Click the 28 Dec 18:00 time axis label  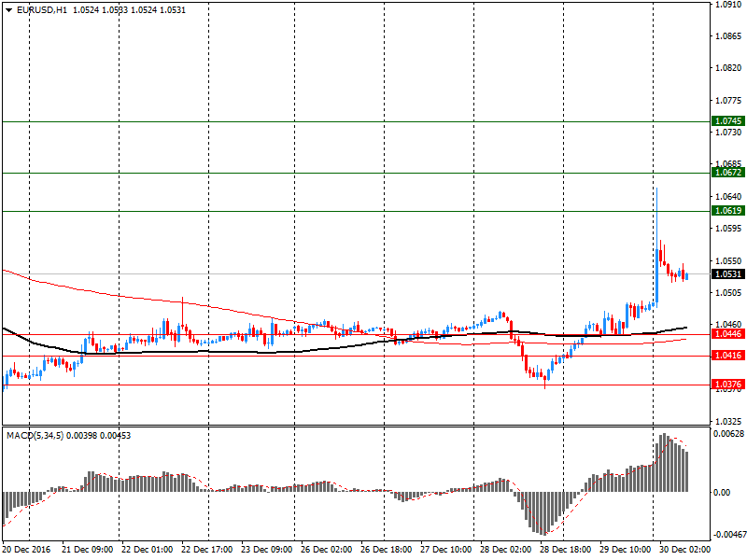pyautogui.click(x=566, y=550)
